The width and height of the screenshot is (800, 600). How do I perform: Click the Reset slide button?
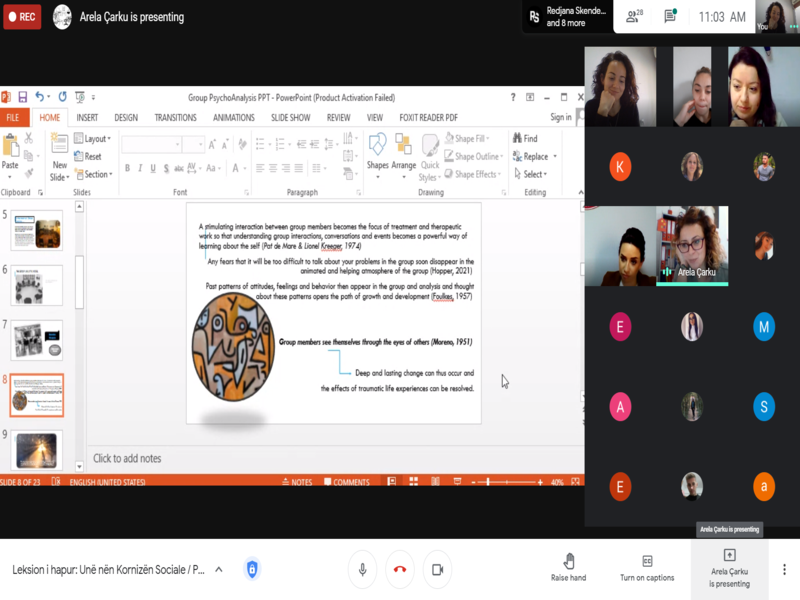[x=88, y=156]
